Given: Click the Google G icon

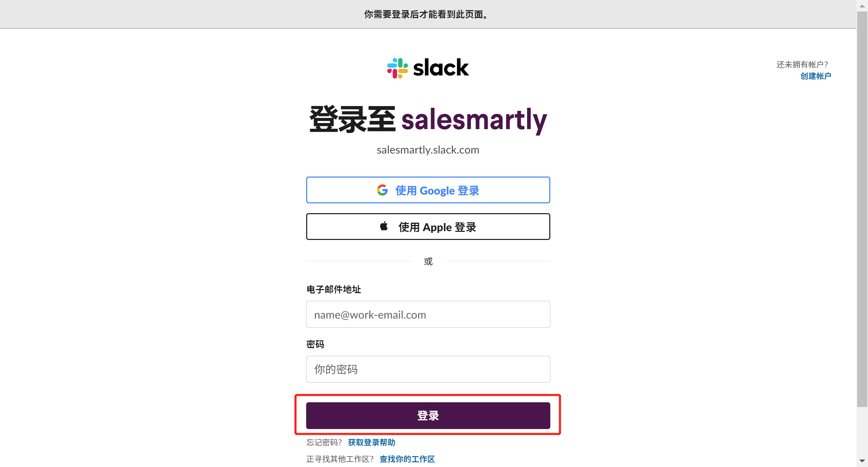Looking at the screenshot, I should coord(382,190).
